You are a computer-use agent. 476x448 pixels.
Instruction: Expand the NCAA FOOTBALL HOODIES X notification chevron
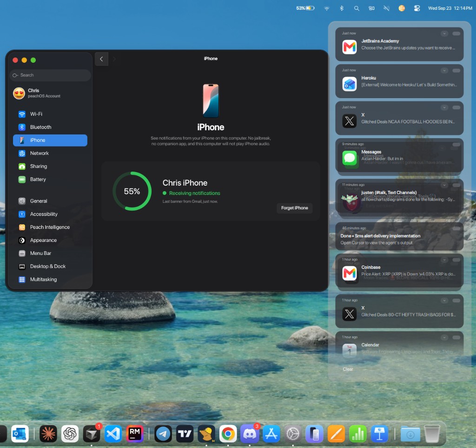click(444, 107)
